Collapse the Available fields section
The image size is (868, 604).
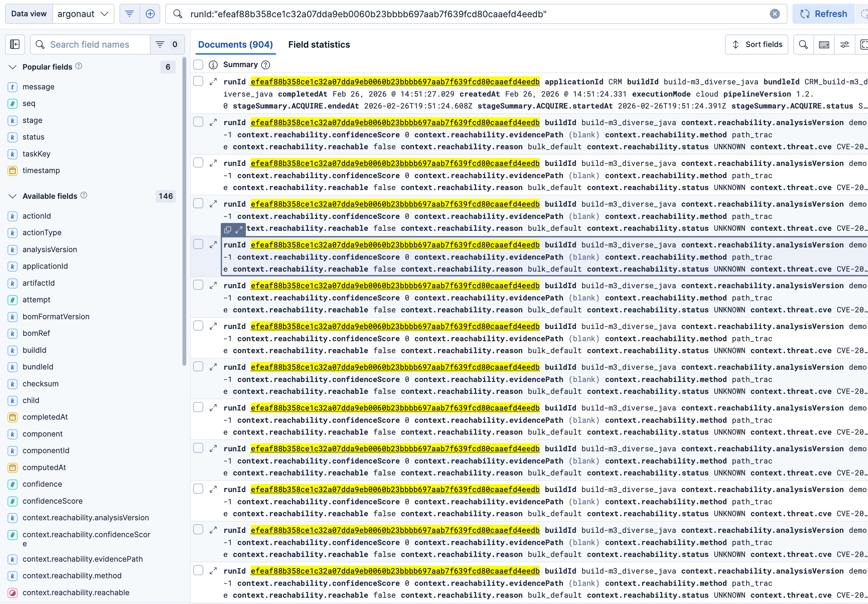click(13, 196)
